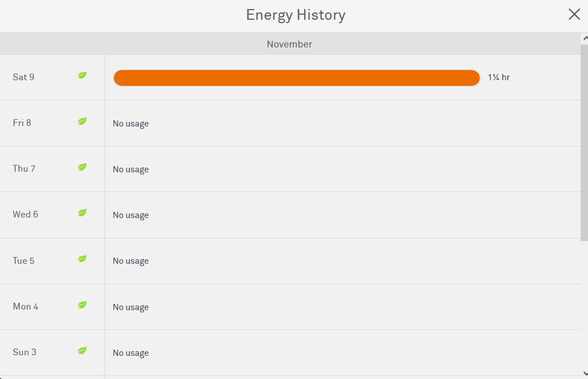Click the green leaf icon for Thu 7
The height and width of the screenshot is (379, 588).
82,167
